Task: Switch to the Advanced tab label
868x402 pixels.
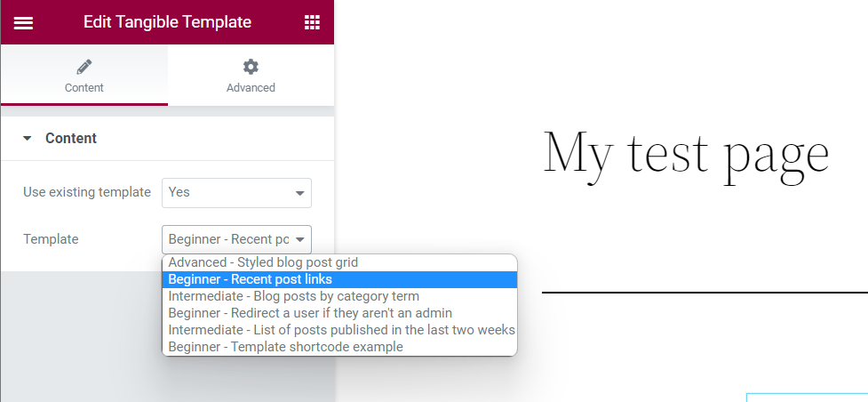Action: pos(251,88)
